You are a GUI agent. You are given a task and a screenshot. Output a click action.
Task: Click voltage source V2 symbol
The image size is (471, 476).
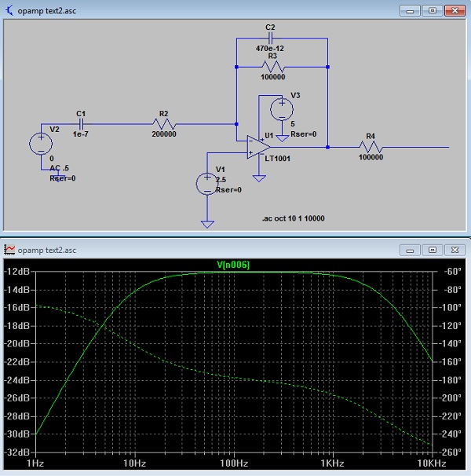pyautogui.click(x=41, y=144)
